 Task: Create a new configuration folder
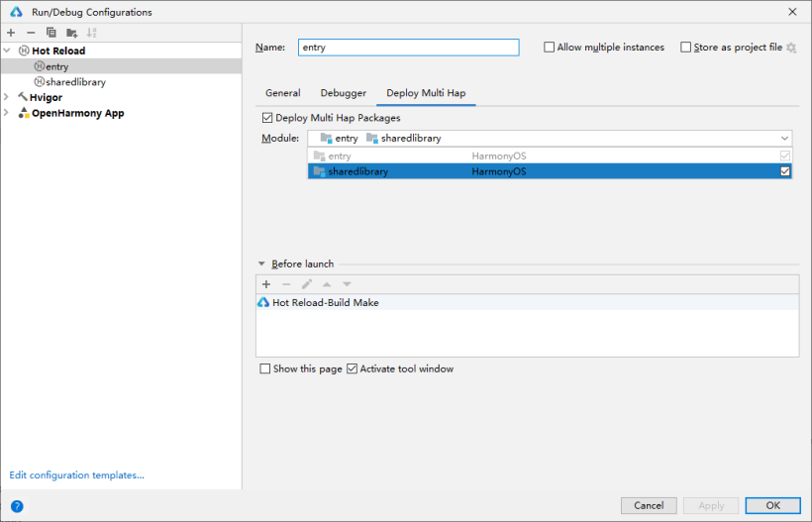[72, 33]
